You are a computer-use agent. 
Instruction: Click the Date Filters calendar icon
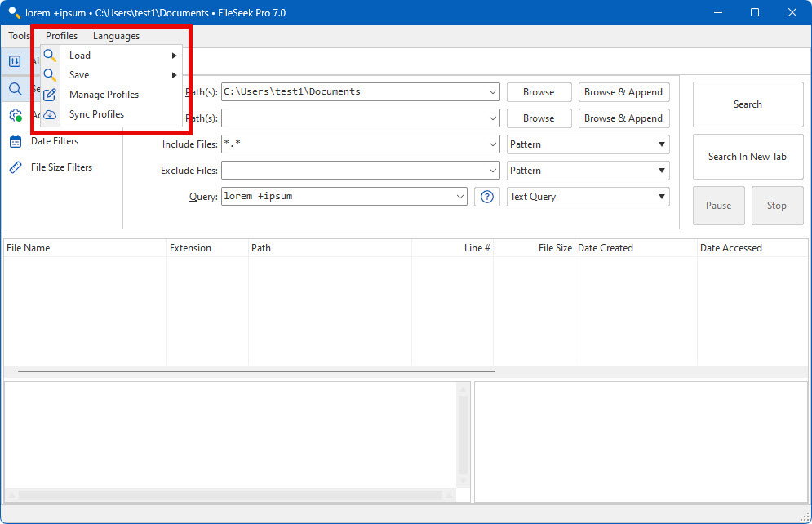click(16, 141)
